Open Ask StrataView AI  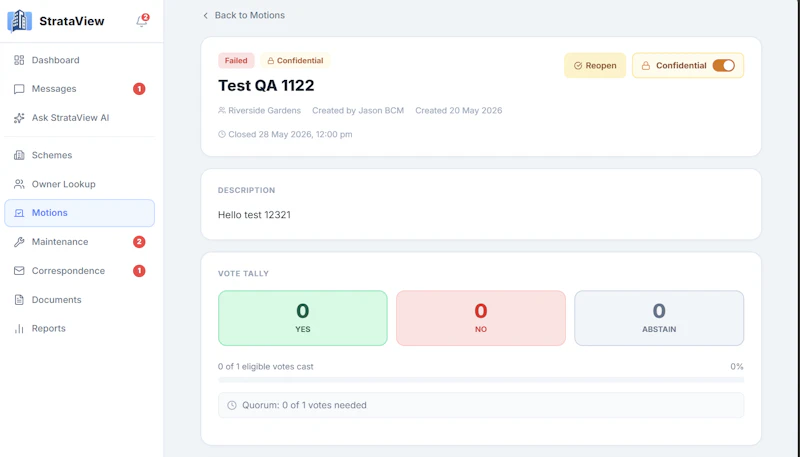[80, 118]
